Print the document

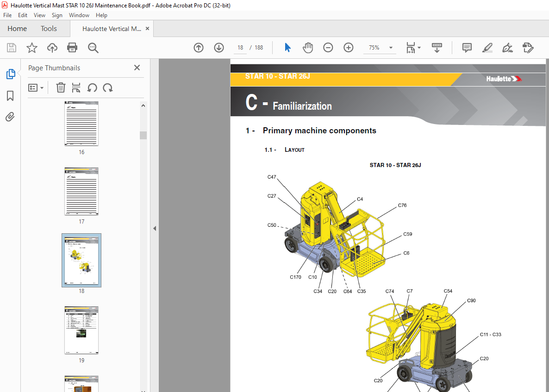pyautogui.click(x=72, y=48)
